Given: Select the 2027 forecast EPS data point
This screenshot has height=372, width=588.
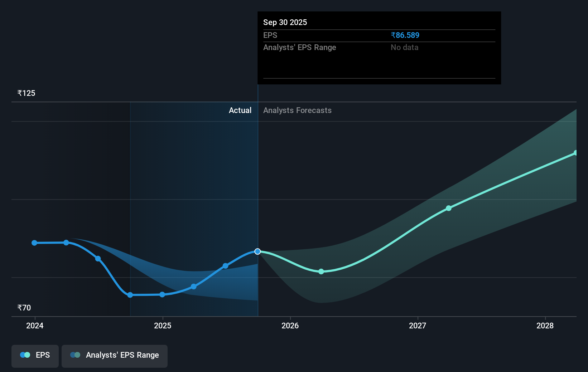Looking at the screenshot, I should pyautogui.click(x=449, y=208).
